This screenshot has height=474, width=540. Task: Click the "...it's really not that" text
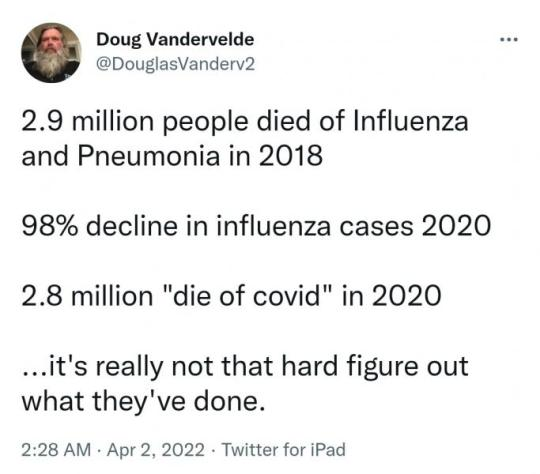click(x=148, y=365)
